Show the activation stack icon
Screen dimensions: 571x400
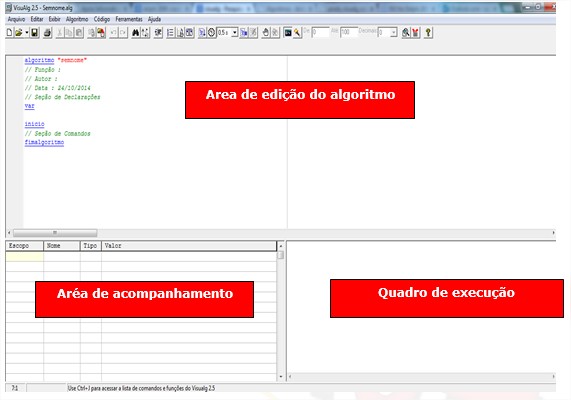(415, 33)
